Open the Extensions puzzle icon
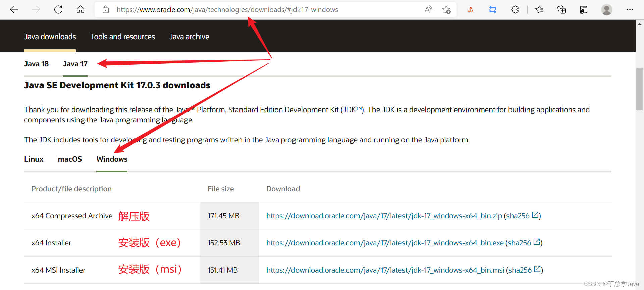 515,10
